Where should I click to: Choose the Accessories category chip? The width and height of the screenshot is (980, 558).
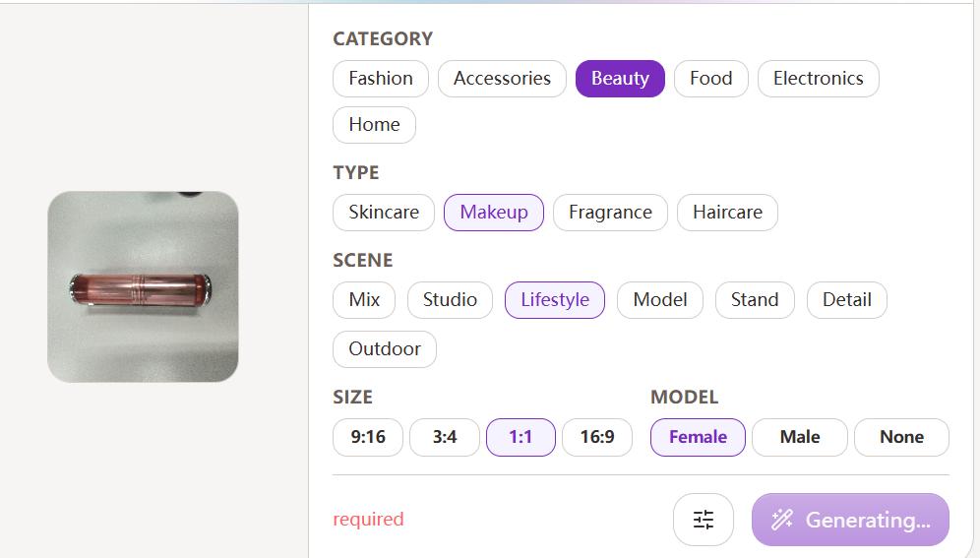(502, 79)
